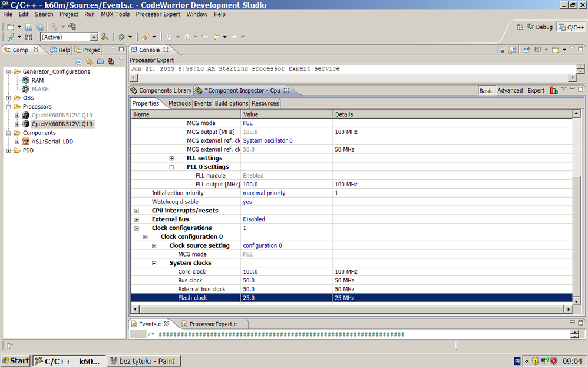The image size is (588, 368).
Task: Switch to the Build options tab
Action: pyautogui.click(x=232, y=103)
